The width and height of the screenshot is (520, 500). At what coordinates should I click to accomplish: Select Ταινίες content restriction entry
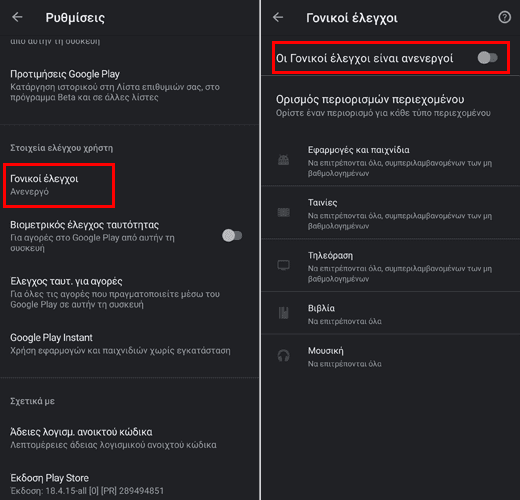point(391,213)
